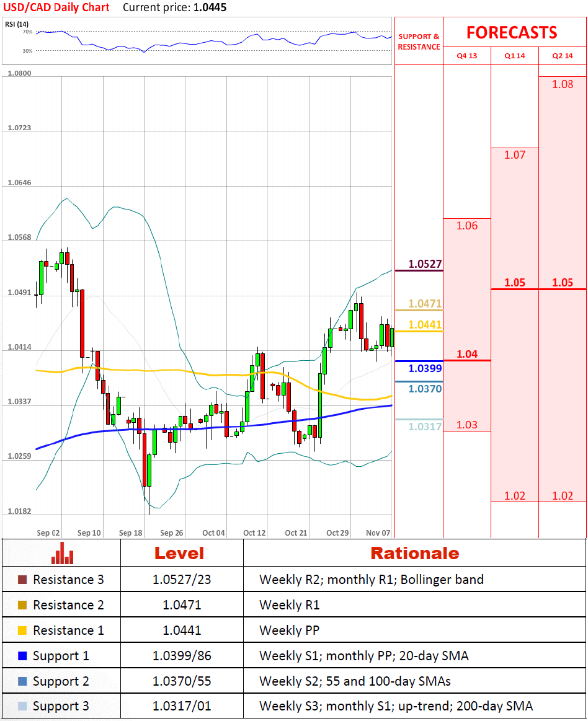The height and width of the screenshot is (721, 588).
Task: Select the 1.0399 blue support level label
Action: [425, 369]
